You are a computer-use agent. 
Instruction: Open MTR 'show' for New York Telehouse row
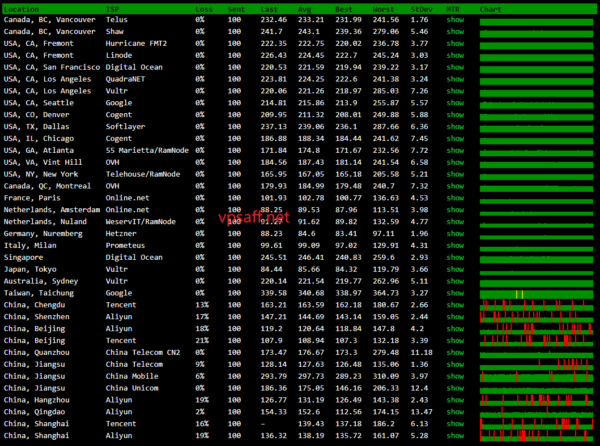[455, 174]
